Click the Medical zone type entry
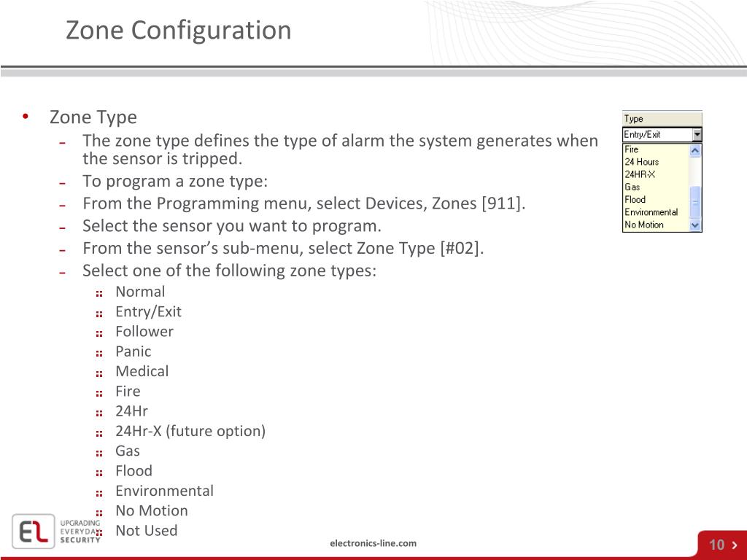This screenshot has width=747, height=560. pos(142,371)
